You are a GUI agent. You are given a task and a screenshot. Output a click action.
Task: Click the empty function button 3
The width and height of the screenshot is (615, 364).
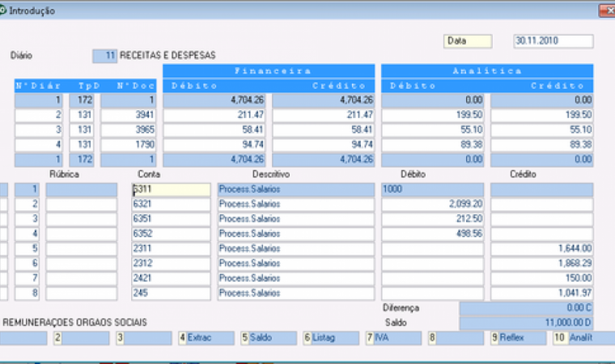(144, 338)
